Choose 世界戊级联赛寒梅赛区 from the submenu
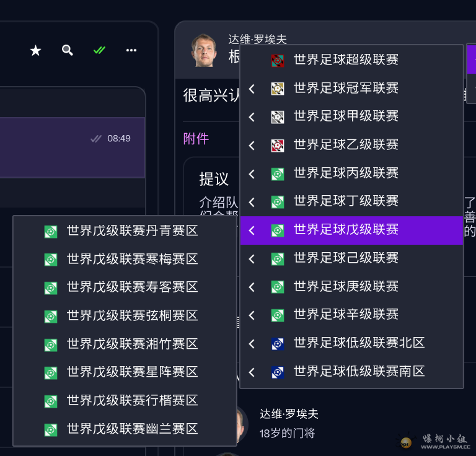Image resolution: width=476 pixels, height=456 pixels. click(x=132, y=260)
